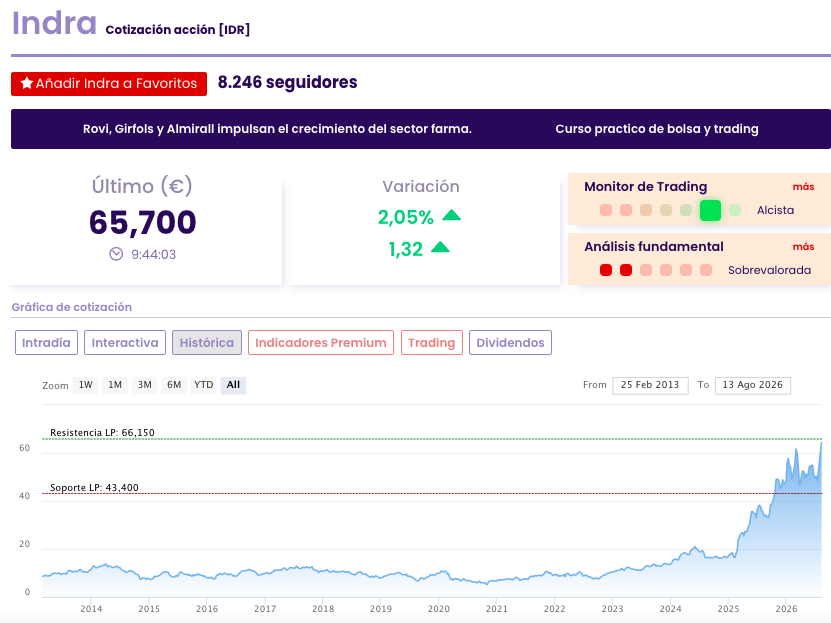Switch to the Dividendos tab
Screen dimensions: 831x623
point(510,343)
